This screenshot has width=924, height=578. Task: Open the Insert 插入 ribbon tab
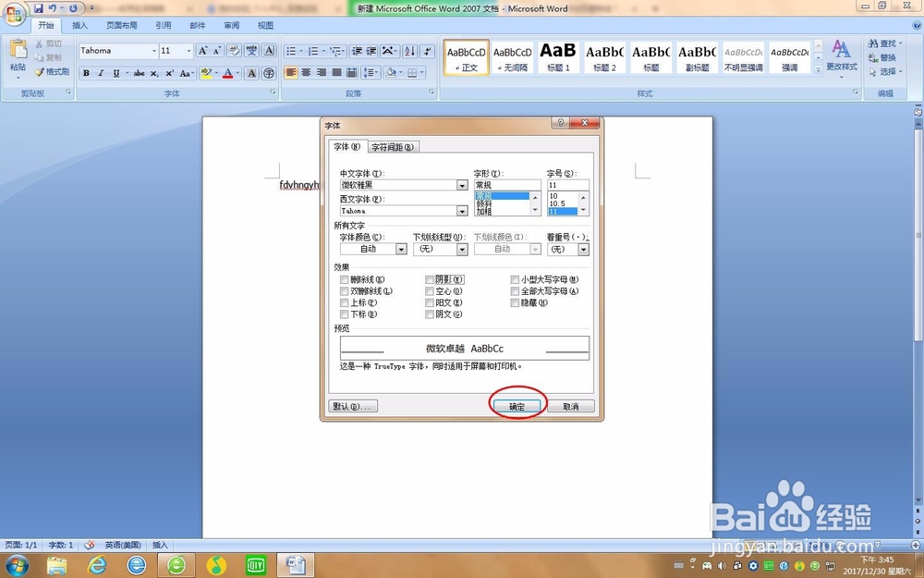[x=79, y=25]
